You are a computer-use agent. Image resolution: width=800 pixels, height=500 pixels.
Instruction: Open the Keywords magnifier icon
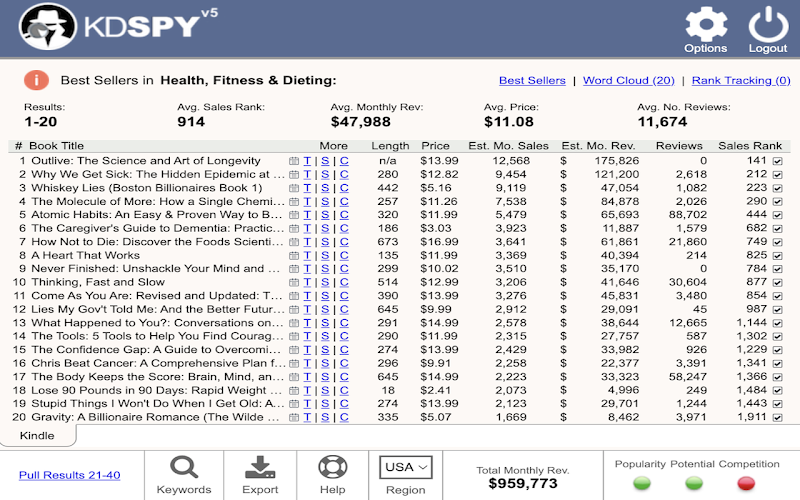pyautogui.click(x=184, y=466)
